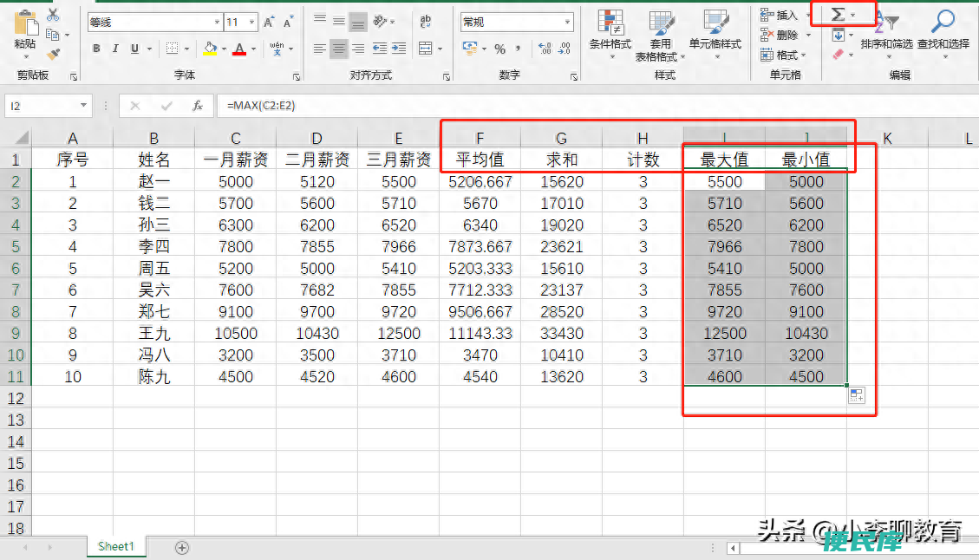Click the phonetic guide wén icon
This screenshot has height=560, width=979.
pos(277,48)
